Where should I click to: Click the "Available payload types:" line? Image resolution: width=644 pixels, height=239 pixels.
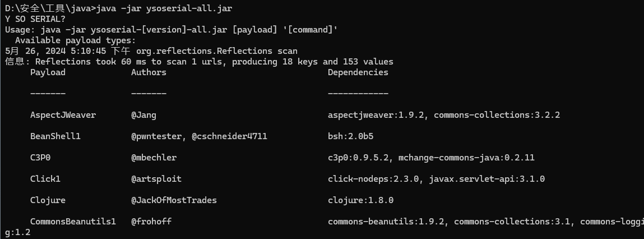tap(75, 40)
